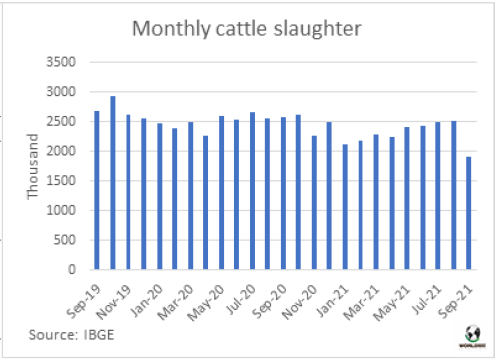Image resolution: width=498 pixels, height=361 pixels.
Task: Click the May-20 axis label
Action: click(x=206, y=303)
